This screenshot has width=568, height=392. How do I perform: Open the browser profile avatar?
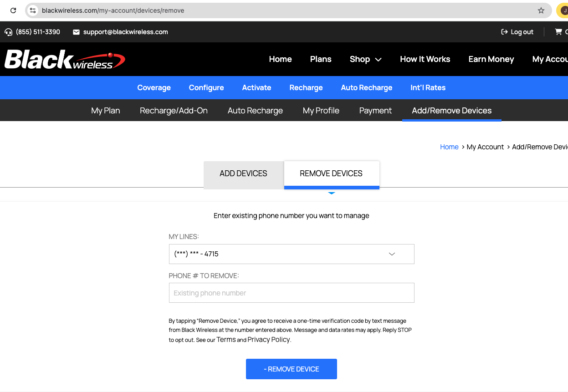pos(563,10)
